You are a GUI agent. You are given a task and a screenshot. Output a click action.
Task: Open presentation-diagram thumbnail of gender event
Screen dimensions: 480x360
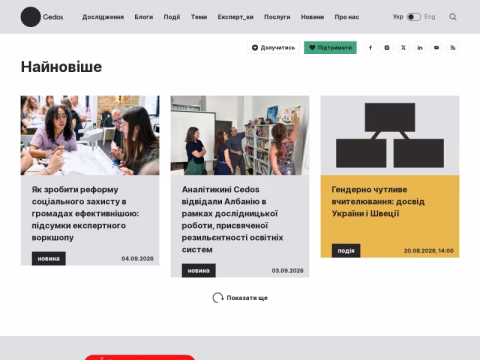coord(390,135)
